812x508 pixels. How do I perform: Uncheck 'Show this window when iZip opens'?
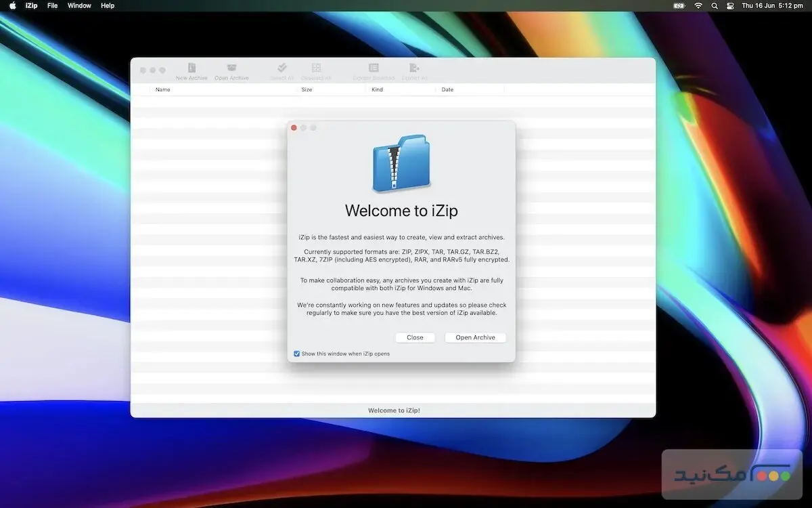click(296, 353)
